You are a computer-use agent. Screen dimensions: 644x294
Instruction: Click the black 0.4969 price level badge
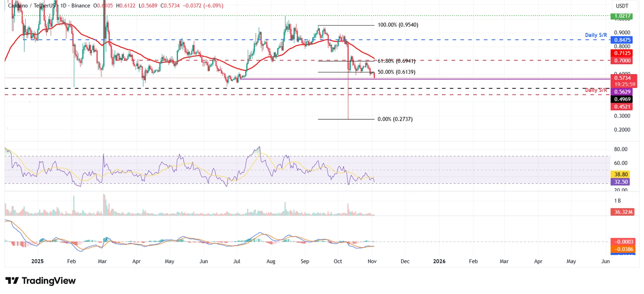pos(622,99)
